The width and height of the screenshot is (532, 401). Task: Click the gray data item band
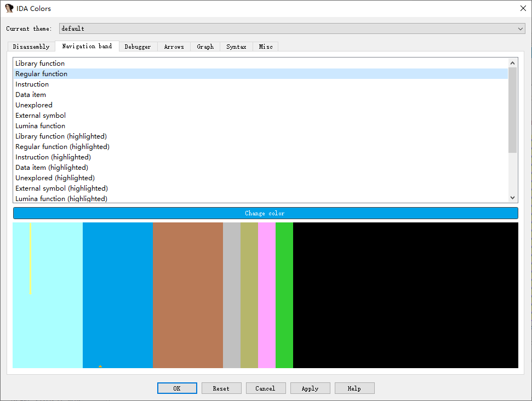232,295
